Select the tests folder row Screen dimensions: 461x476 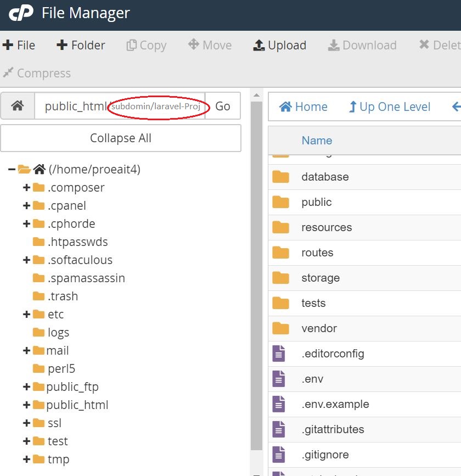[x=364, y=303]
